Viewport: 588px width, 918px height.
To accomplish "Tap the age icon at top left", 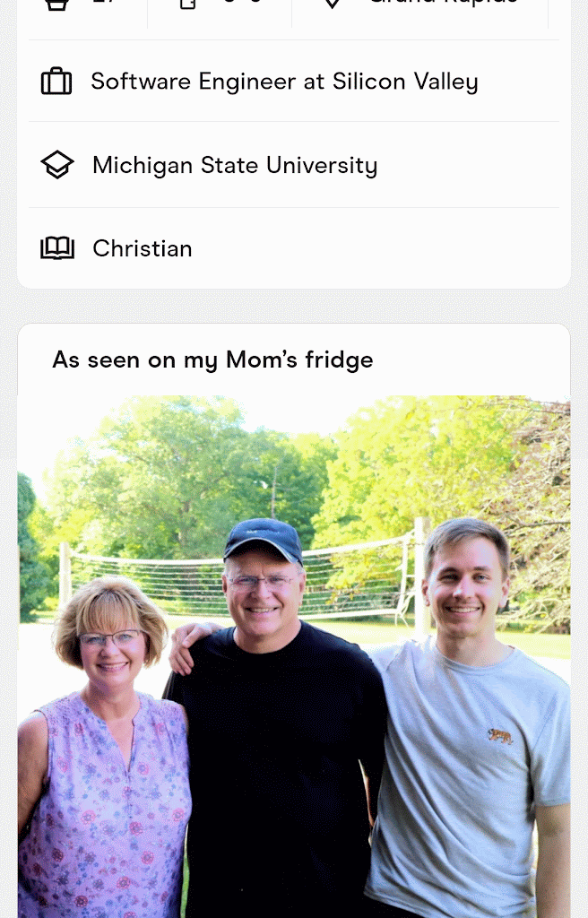I will click(x=56, y=4).
